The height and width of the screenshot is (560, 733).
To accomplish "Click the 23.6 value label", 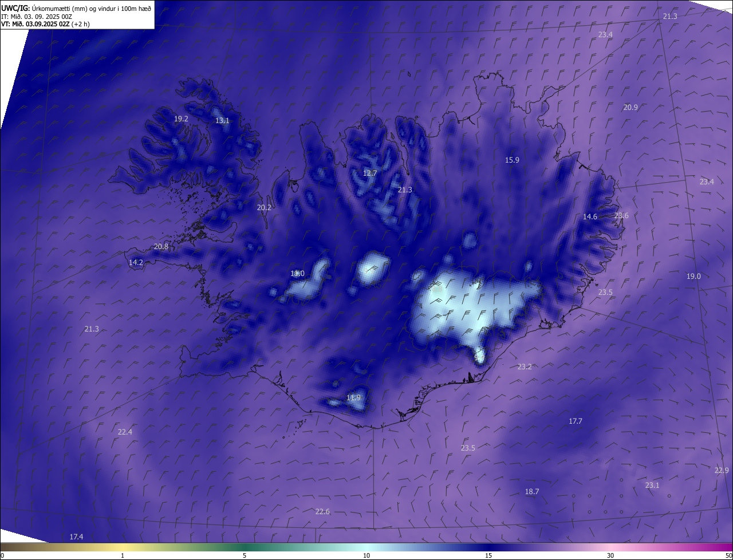I will click(x=621, y=216).
